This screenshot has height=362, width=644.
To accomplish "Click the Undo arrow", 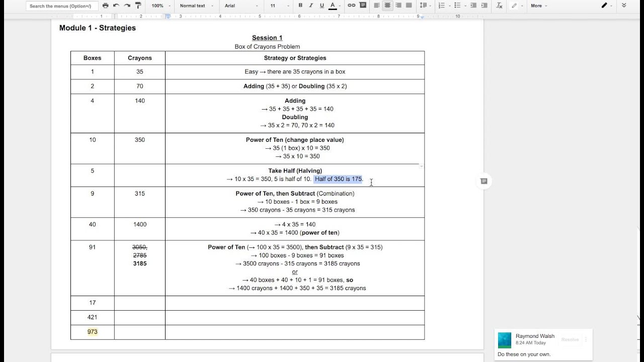I will click(x=116, y=6).
